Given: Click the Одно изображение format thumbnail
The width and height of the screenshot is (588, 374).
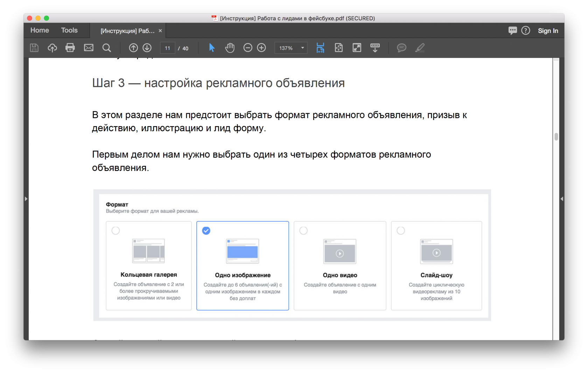Looking at the screenshot, I should click(x=243, y=251).
